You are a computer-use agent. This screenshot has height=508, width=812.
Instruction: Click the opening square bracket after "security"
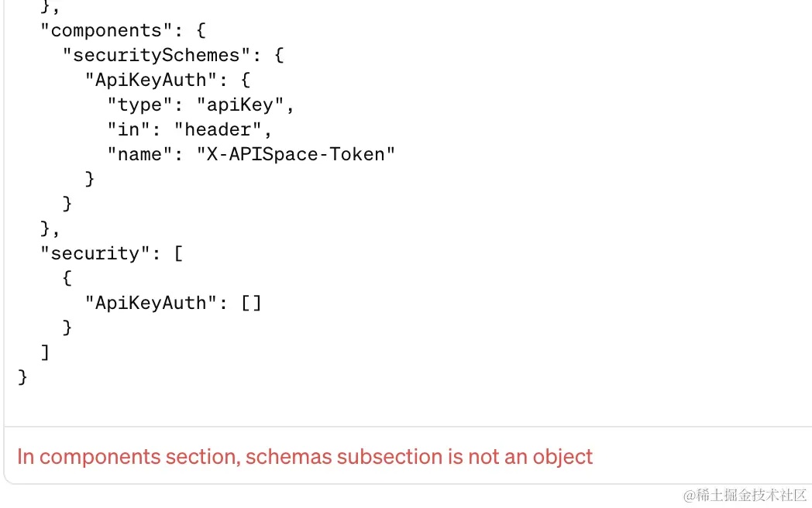coord(179,253)
